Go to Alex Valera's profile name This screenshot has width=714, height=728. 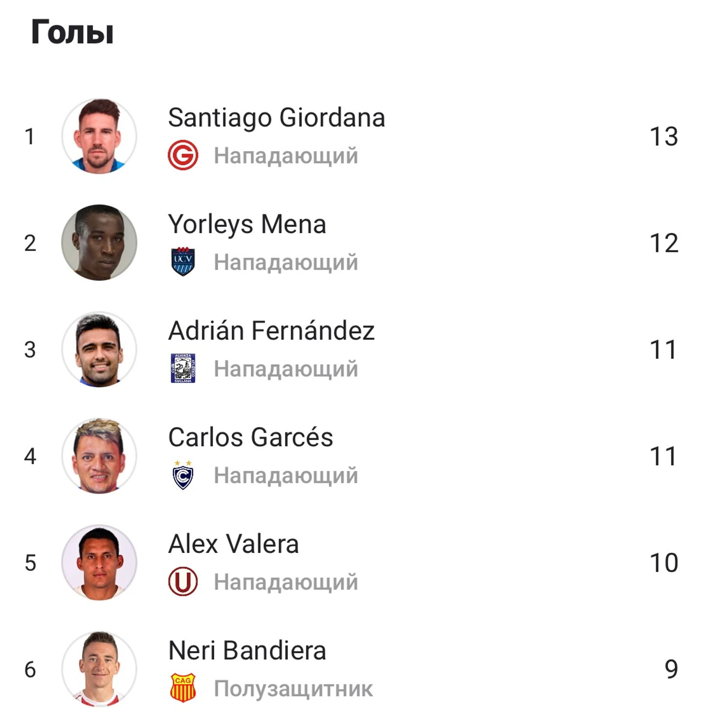(x=233, y=544)
